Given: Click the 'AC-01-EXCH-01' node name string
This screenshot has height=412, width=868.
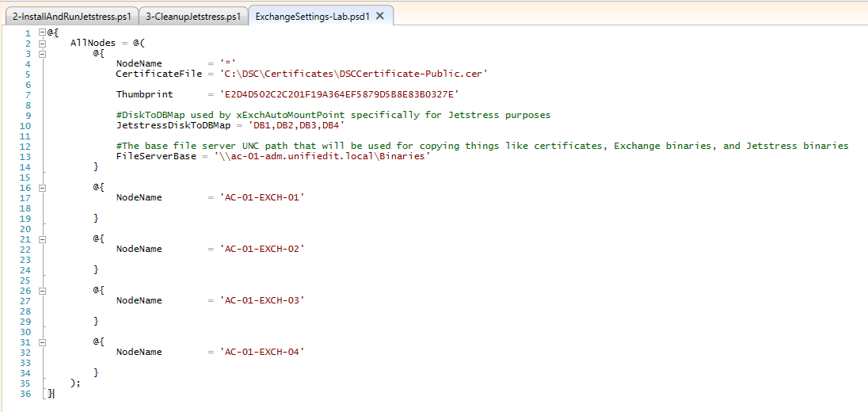Looking at the screenshot, I should [x=262, y=197].
